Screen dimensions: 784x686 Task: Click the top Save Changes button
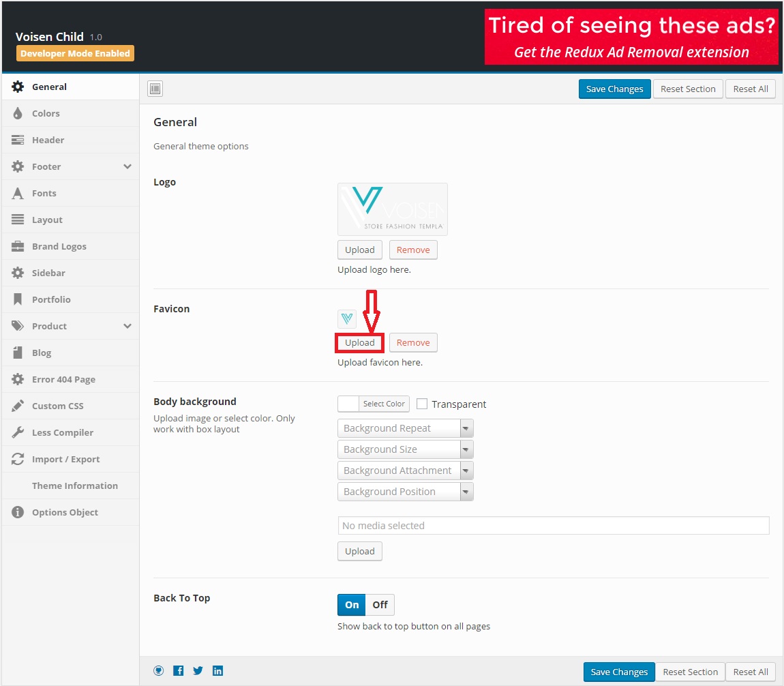point(614,89)
